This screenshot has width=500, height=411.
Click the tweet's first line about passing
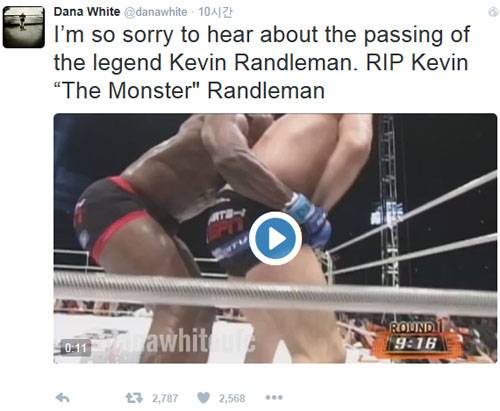[262, 34]
